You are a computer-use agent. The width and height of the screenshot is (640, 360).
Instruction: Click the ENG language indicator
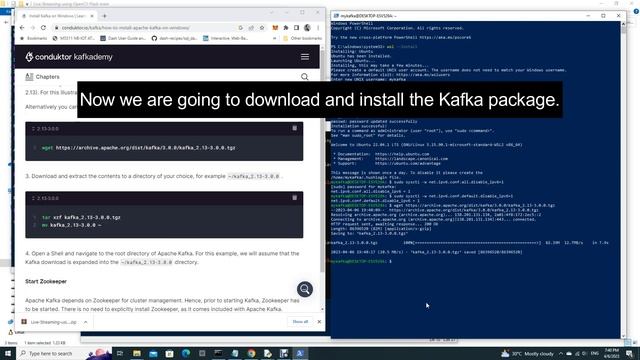[594, 353]
